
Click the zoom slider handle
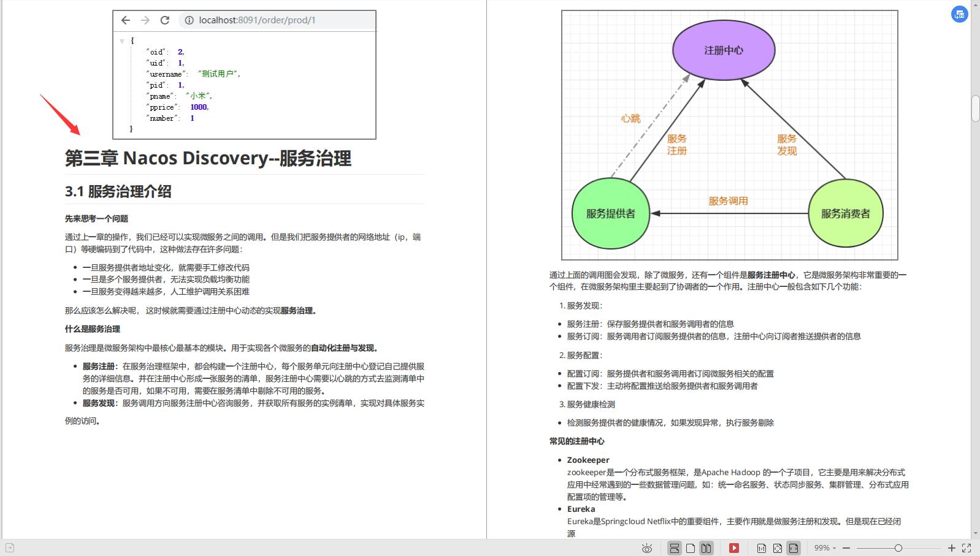[898, 548]
